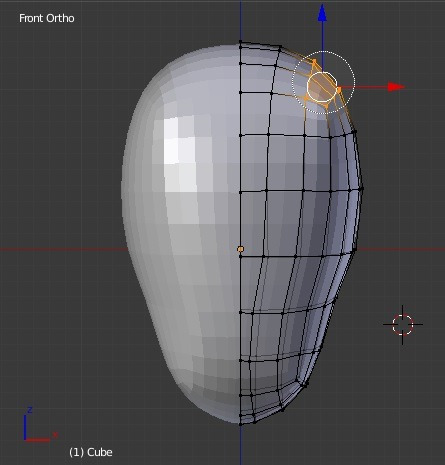Image resolution: width=445 pixels, height=465 pixels.
Task: Click the orange object origin dot
Action: 240,249
